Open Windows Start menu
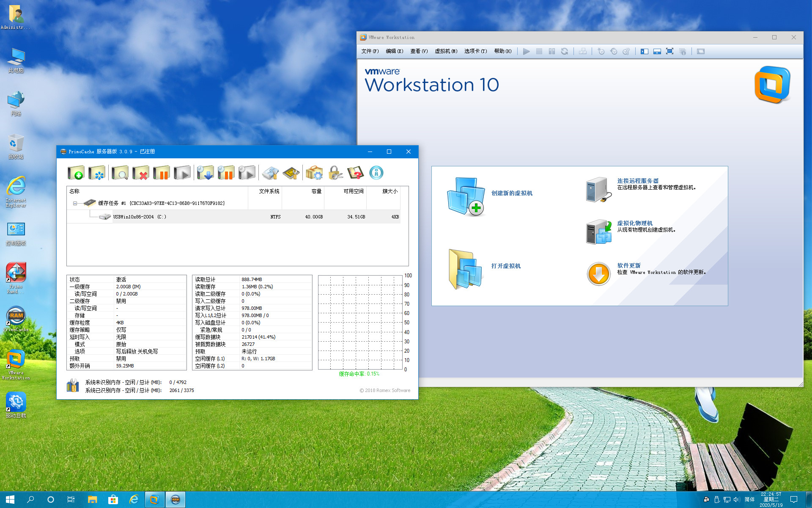Image resolution: width=812 pixels, height=508 pixels. 10,500
